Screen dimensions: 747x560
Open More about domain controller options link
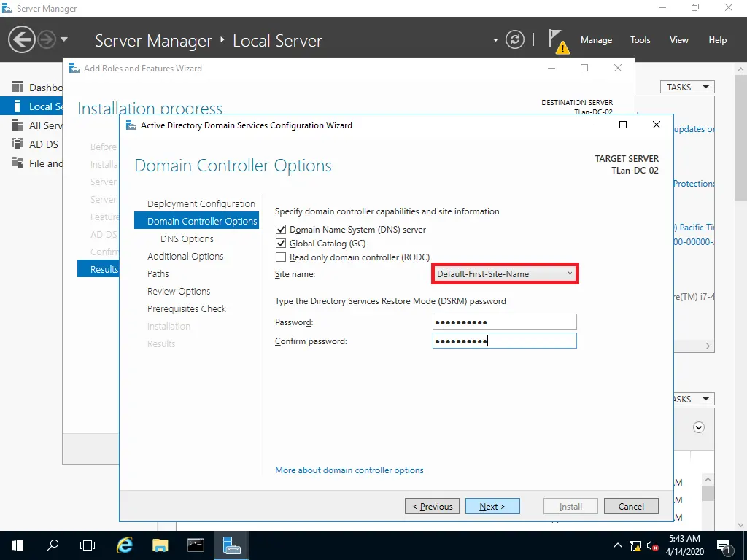(x=349, y=470)
